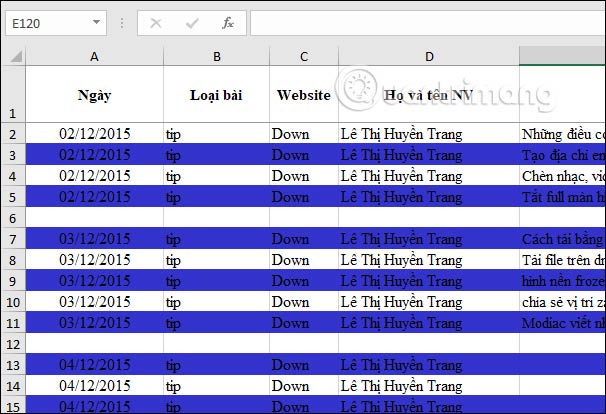Screen dimensions: 606x414
Task: Click cell starting 'Cách tải bằng' in row 7
Action: tap(563, 238)
